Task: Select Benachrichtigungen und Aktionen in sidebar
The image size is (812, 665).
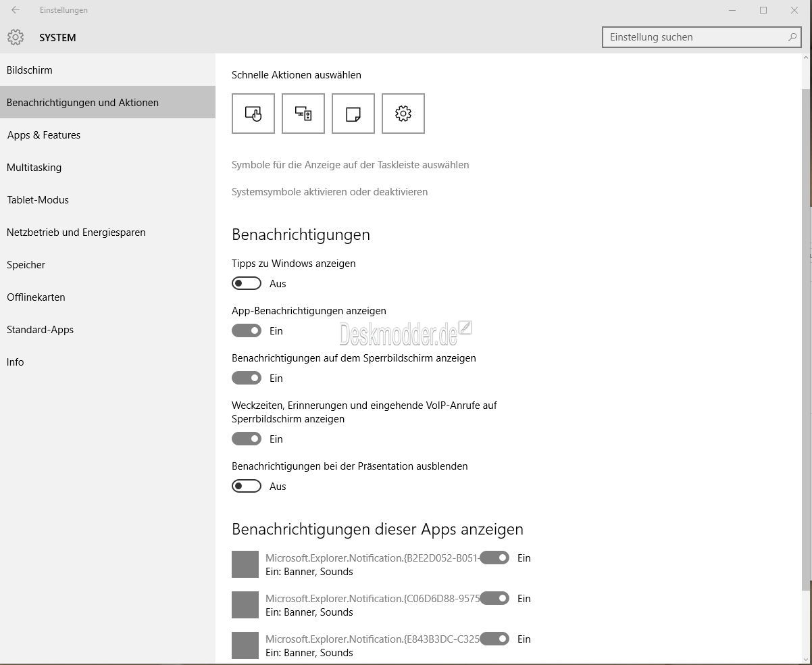Action: coord(107,102)
